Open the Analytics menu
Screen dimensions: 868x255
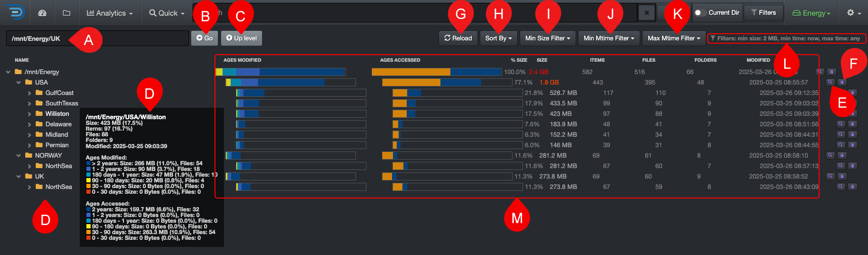[x=110, y=13]
